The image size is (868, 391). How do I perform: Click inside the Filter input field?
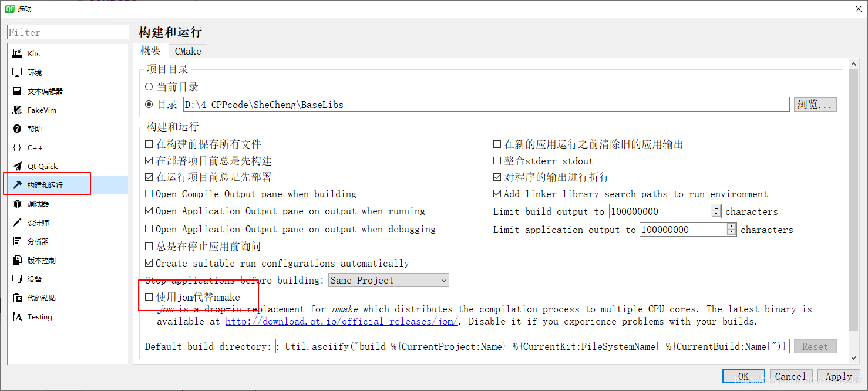click(68, 32)
